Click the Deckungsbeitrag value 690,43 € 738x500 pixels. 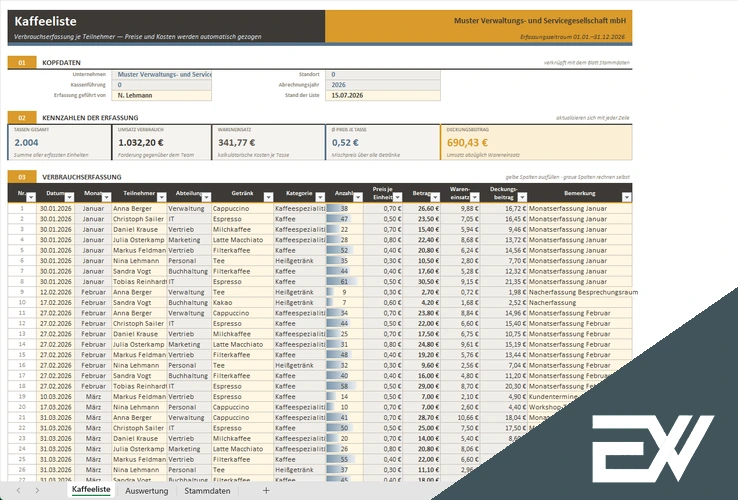click(467, 143)
